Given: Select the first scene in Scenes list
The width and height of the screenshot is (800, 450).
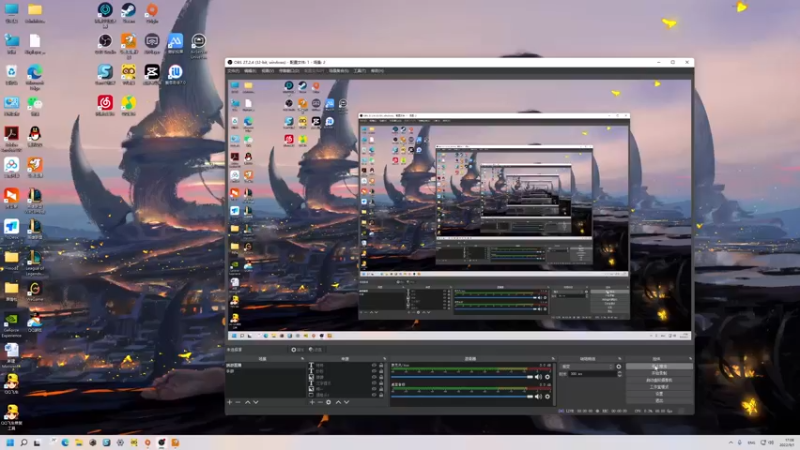Looking at the screenshot, I should click(265, 365).
